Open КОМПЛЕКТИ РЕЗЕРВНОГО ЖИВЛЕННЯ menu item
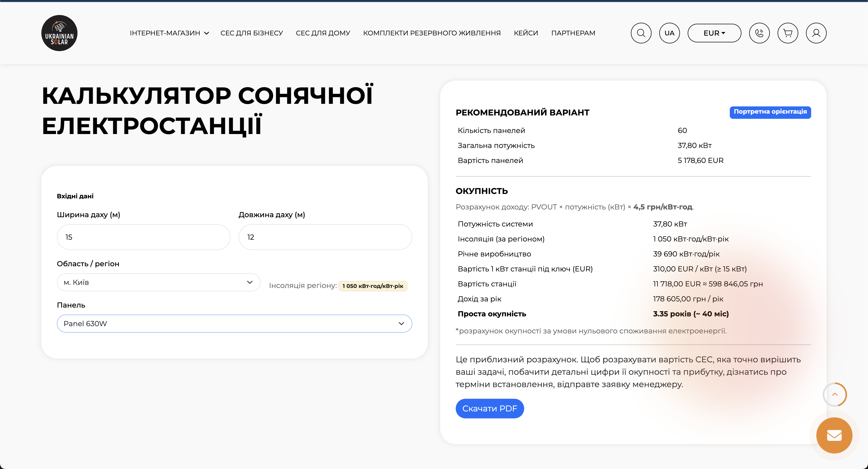The image size is (868, 469). (x=432, y=33)
